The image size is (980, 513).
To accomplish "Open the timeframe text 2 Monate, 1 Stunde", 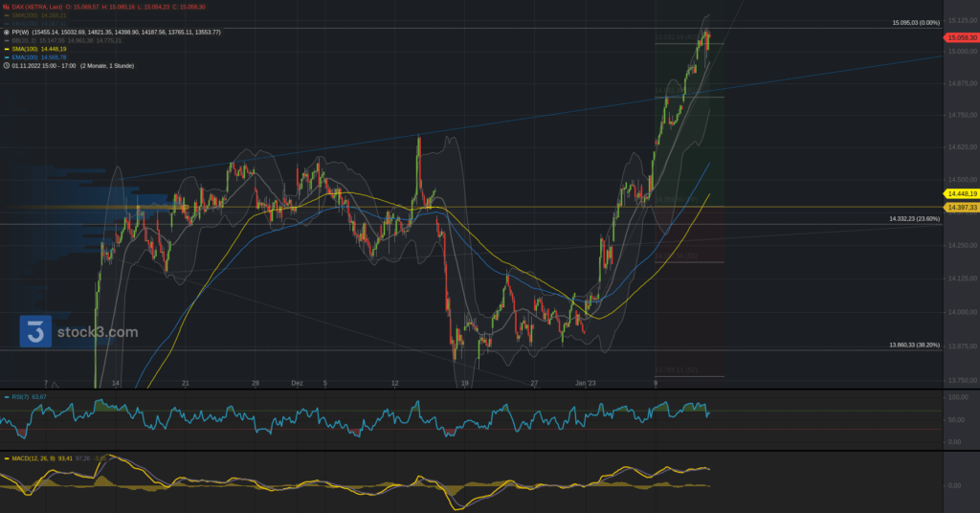I will click(x=106, y=66).
